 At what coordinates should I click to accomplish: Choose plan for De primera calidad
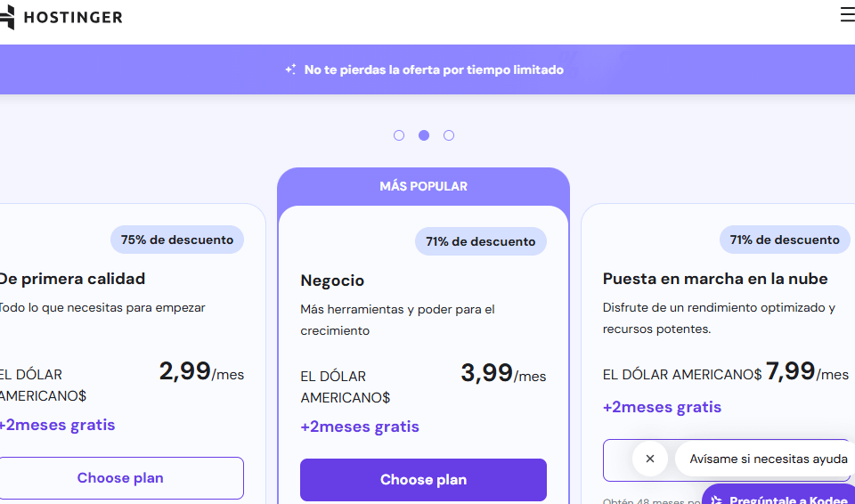click(121, 478)
